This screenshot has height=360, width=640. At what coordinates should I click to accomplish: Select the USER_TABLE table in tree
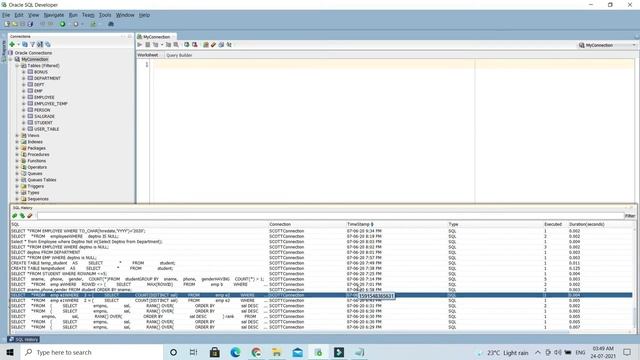(x=46, y=129)
